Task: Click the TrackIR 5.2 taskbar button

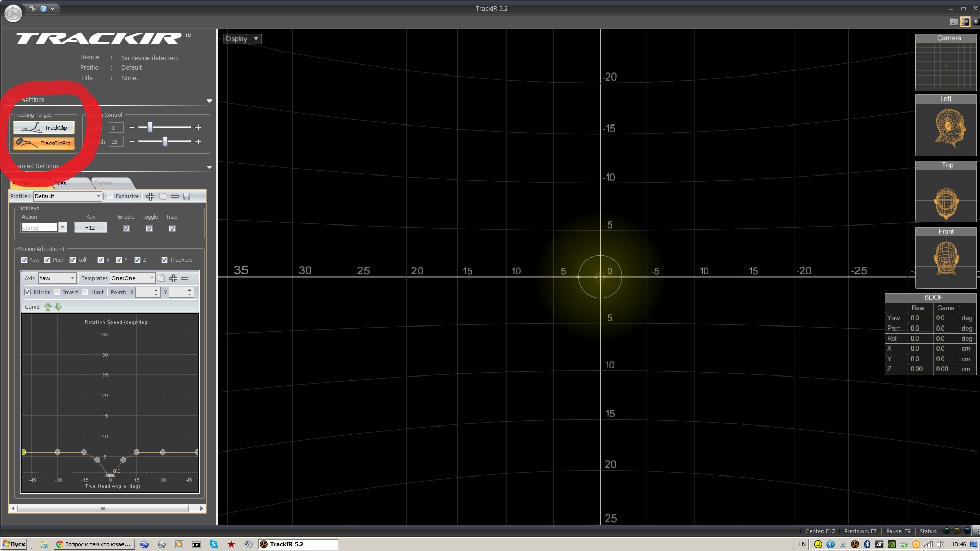Action: 298,544
